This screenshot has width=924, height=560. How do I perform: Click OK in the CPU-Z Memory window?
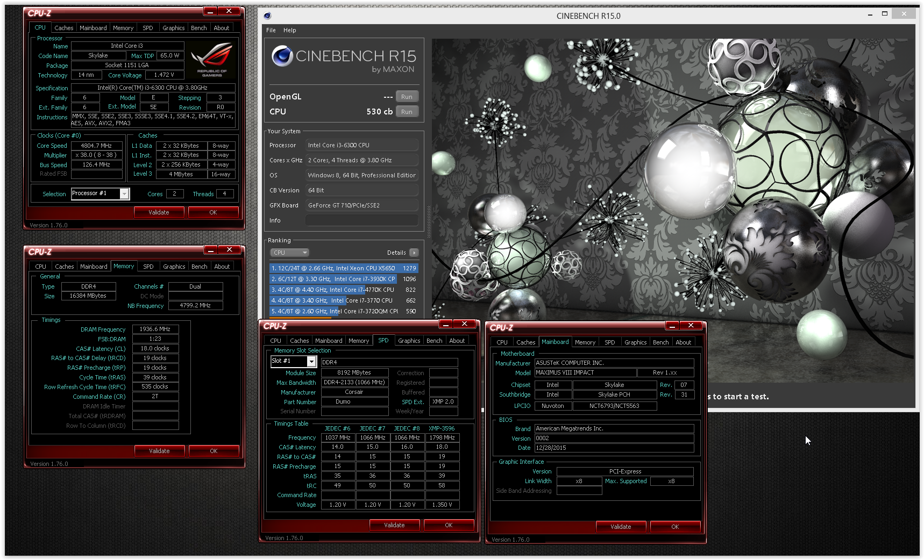coord(214,451)
